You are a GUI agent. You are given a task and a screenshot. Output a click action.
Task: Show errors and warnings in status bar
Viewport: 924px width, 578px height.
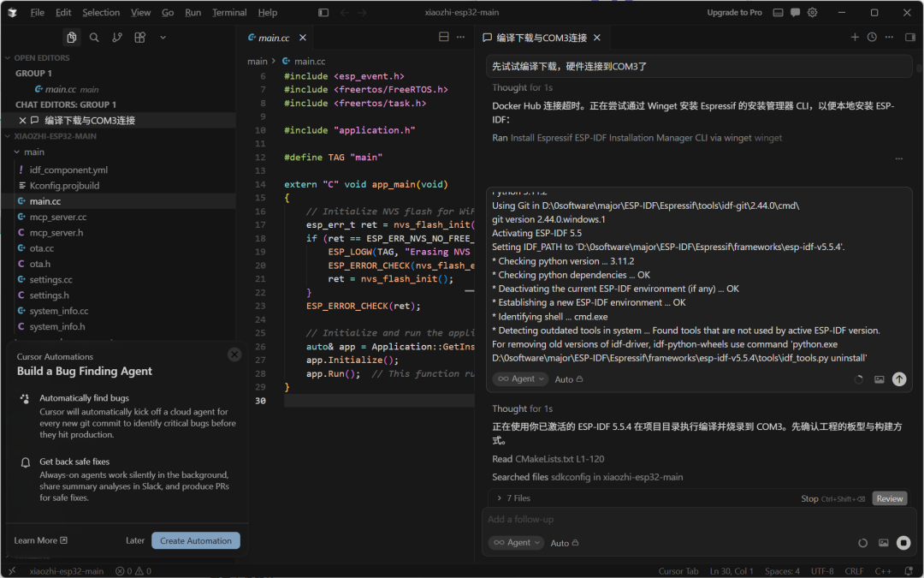pos(133,571)
